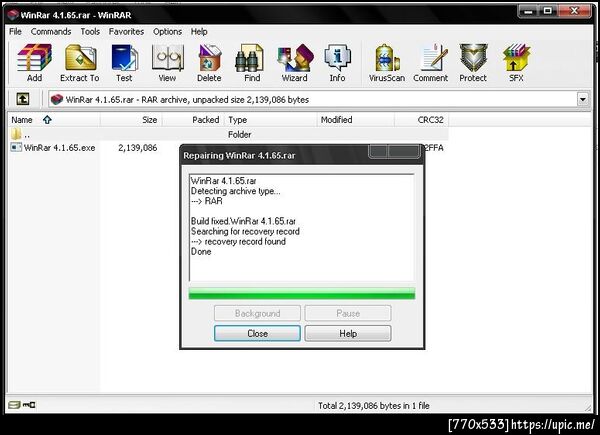Screen dimensions: 600x435
Task: Click Help button in Repairing dialog
Action: pos(348,333)
